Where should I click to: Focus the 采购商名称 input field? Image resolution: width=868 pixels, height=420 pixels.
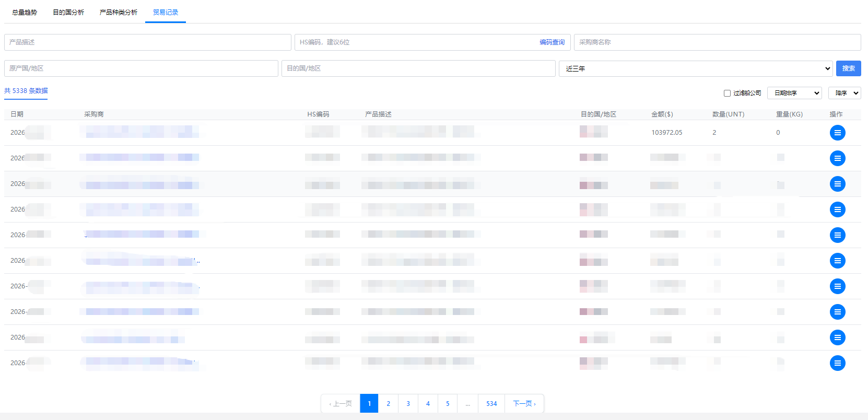(x=718, y=42)
